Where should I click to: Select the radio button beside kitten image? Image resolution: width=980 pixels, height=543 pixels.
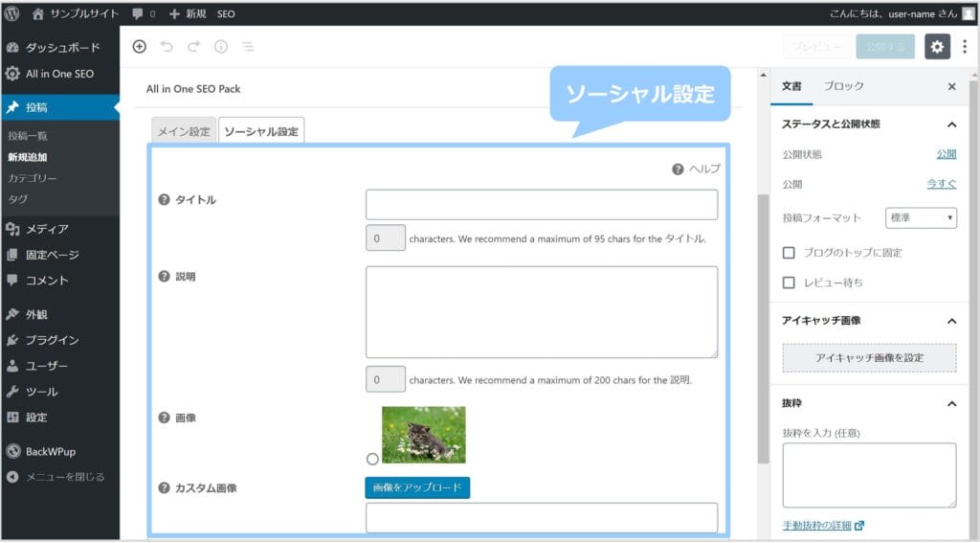(372, 459)
